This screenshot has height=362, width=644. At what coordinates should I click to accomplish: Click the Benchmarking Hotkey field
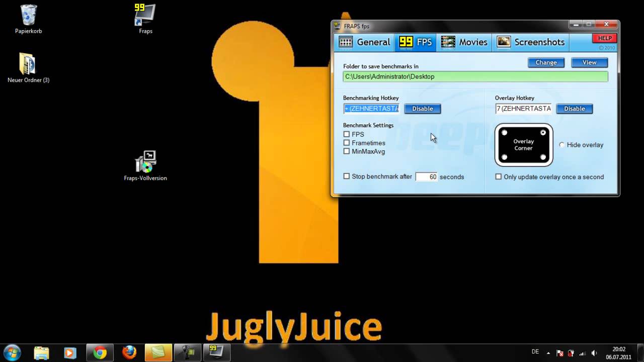pyautogui.click(x=372, y=109)
